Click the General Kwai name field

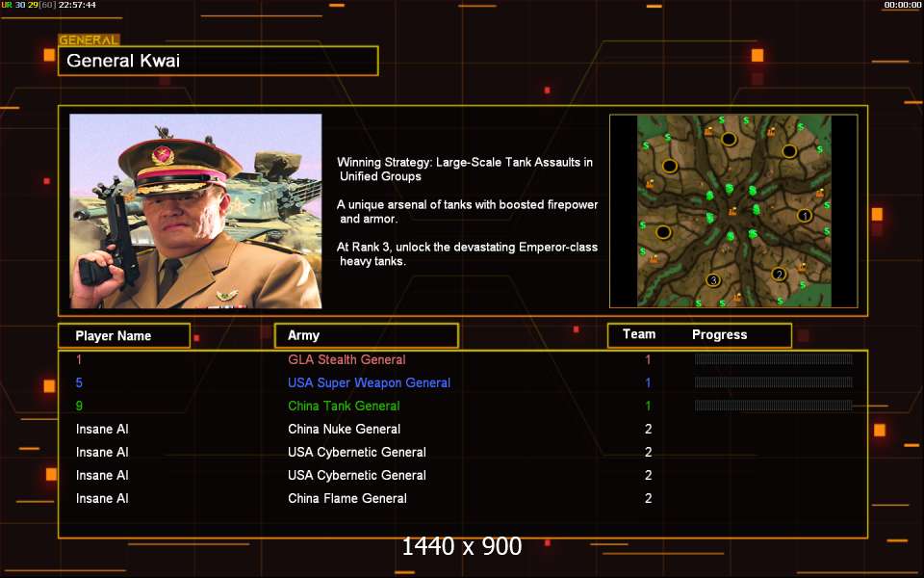tap(218, 61)
